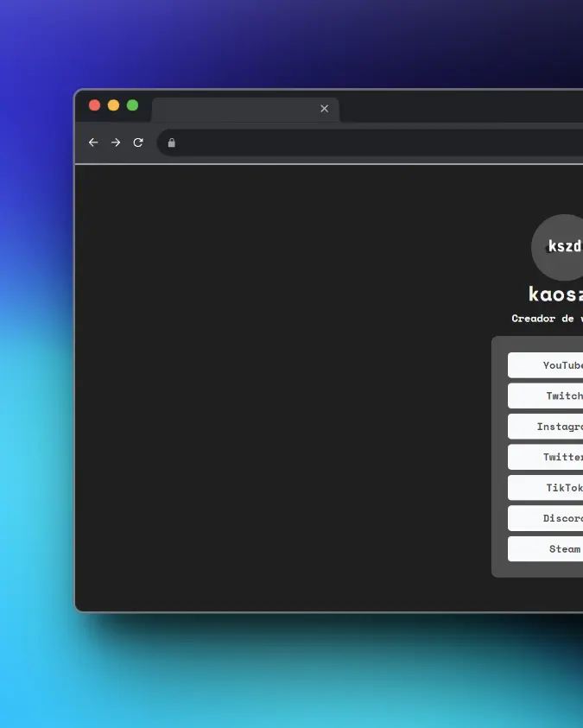Screen dimensions: 583x728
Task: Click the forward navigation arrow
Action: [116, 142]
